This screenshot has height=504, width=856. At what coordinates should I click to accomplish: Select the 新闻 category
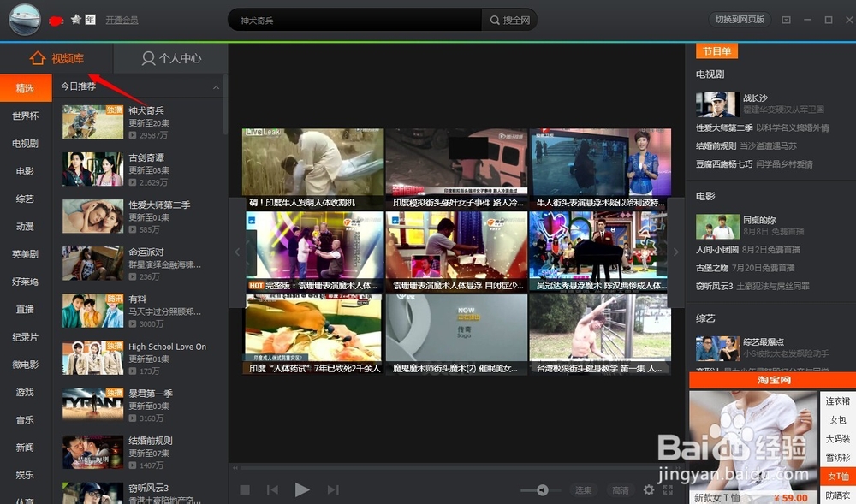coord(26,448)
